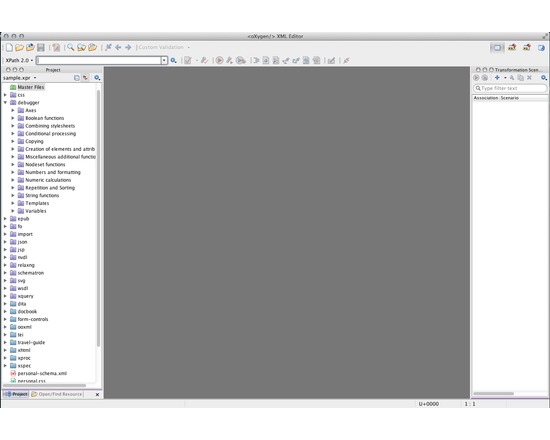Select the Numeric calculations folder

[x=44, y=180]
